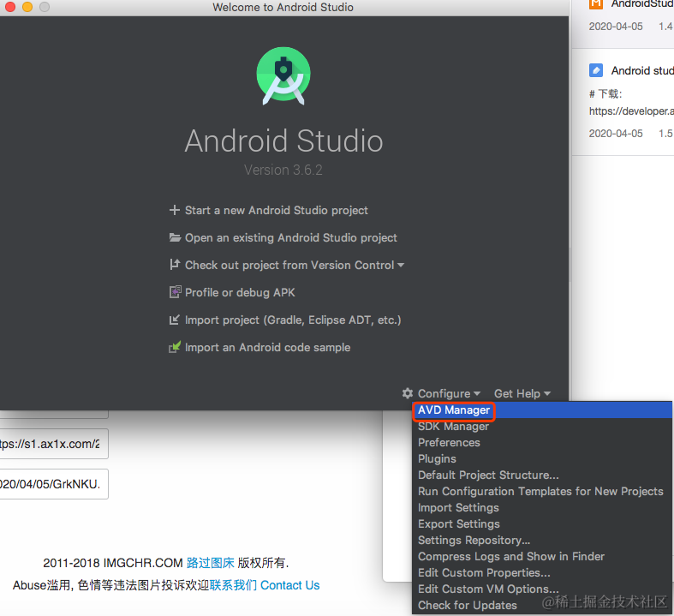The width and height of the screenshot is (674, 616).
Task: Expand Check out project from Version Control dropdown
Action: pyautogui.click(x=295, y=266)
